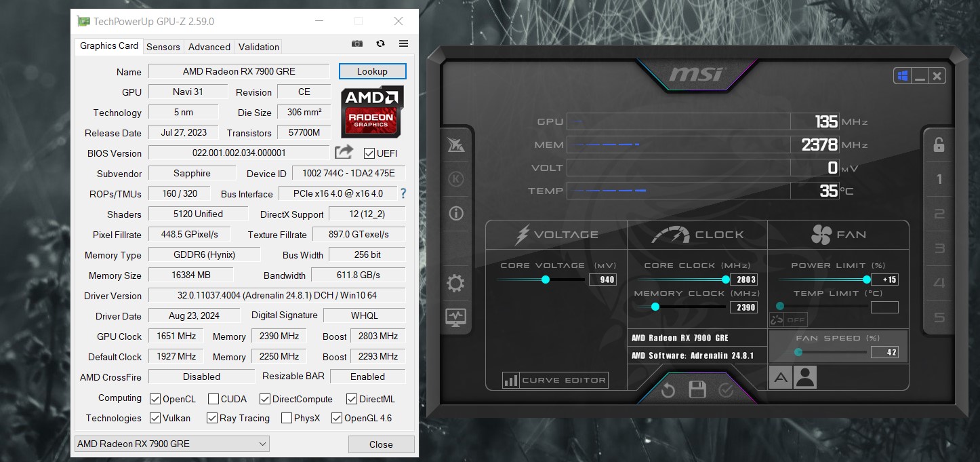
Task: Click the Lookup button
Action: click(x=372, y=71)
